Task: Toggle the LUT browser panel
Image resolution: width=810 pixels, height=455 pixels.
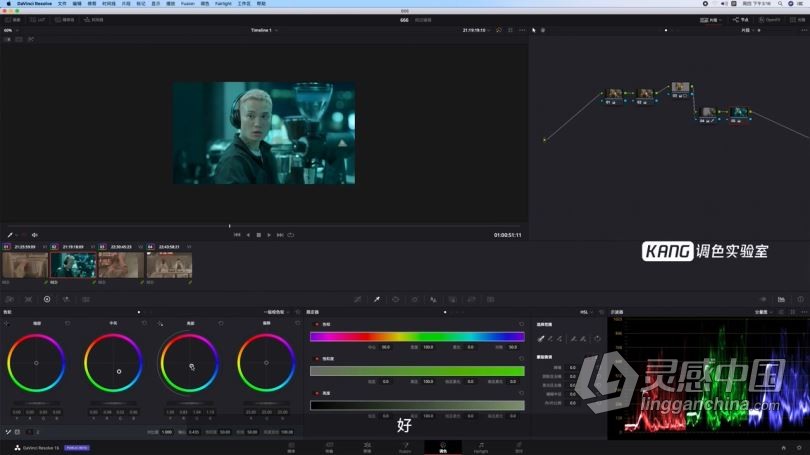Action: (37, 20)
